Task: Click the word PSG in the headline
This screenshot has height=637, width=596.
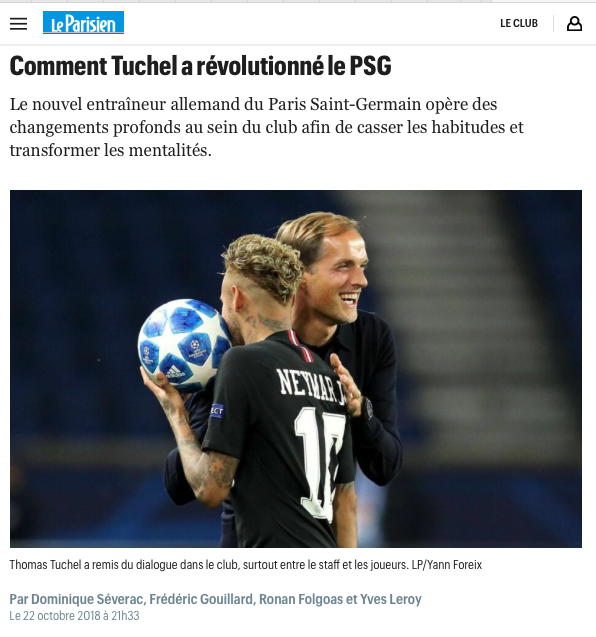Action: click(x=370, y=66)
